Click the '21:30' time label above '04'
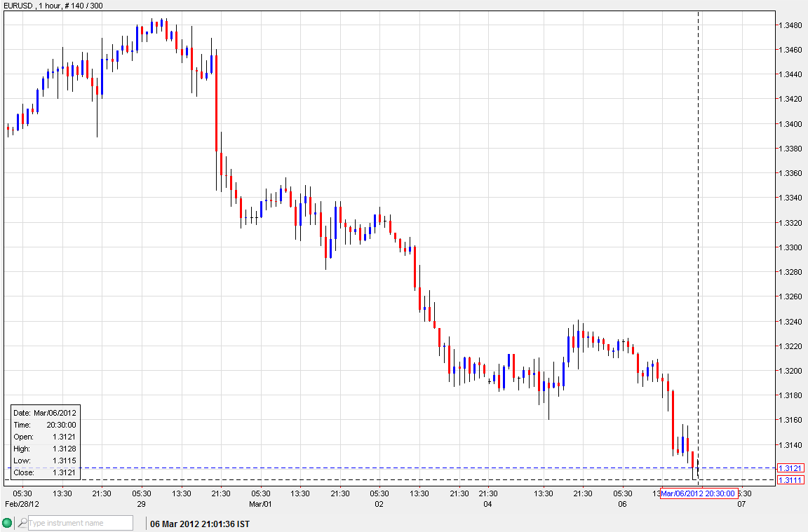Screen dimensions: 808x532 tap(488, 494)
